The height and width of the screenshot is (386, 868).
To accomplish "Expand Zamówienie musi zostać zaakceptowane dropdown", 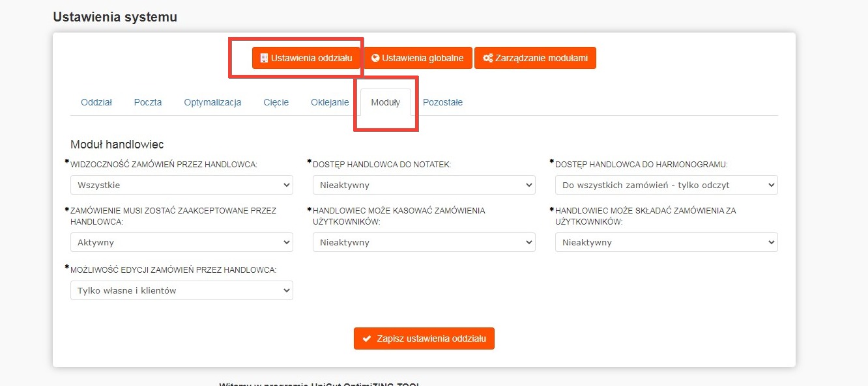I will coord(181,242).
